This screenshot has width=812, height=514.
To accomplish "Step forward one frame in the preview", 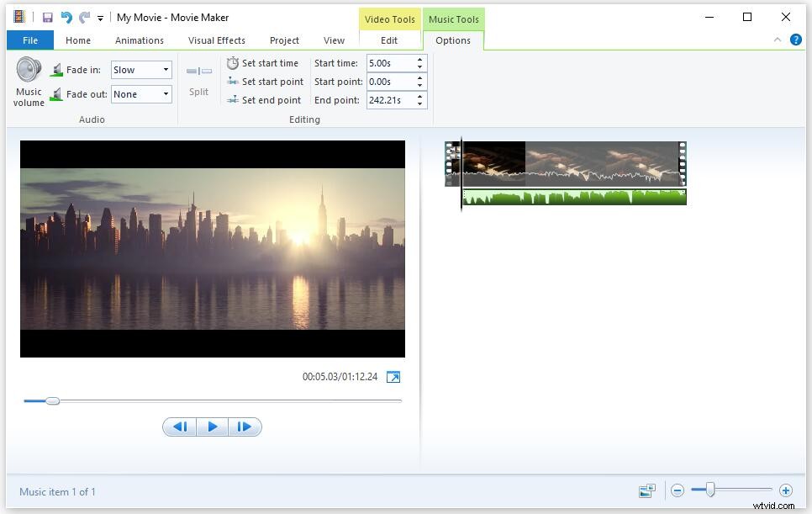I will (x=245, y=427).
